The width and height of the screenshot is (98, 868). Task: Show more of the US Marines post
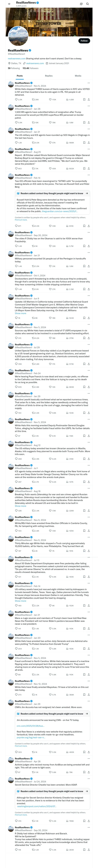(x=20, y=313)
